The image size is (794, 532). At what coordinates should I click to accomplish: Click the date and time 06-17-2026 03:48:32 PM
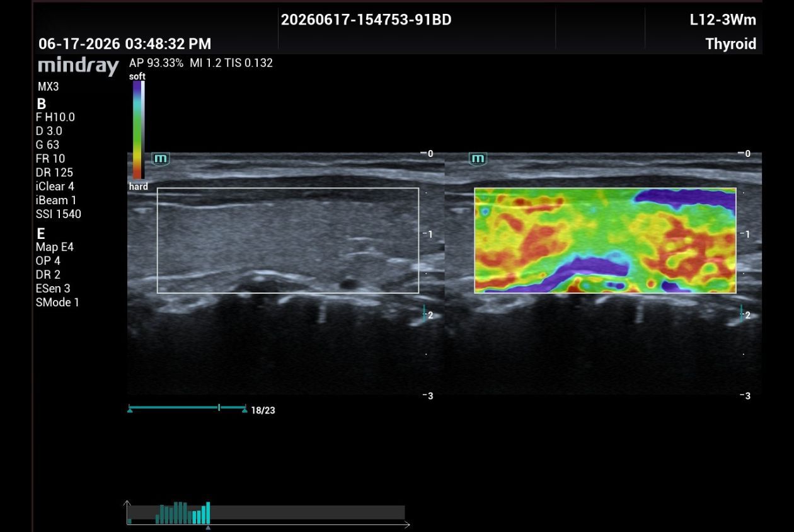pos(125,43)
